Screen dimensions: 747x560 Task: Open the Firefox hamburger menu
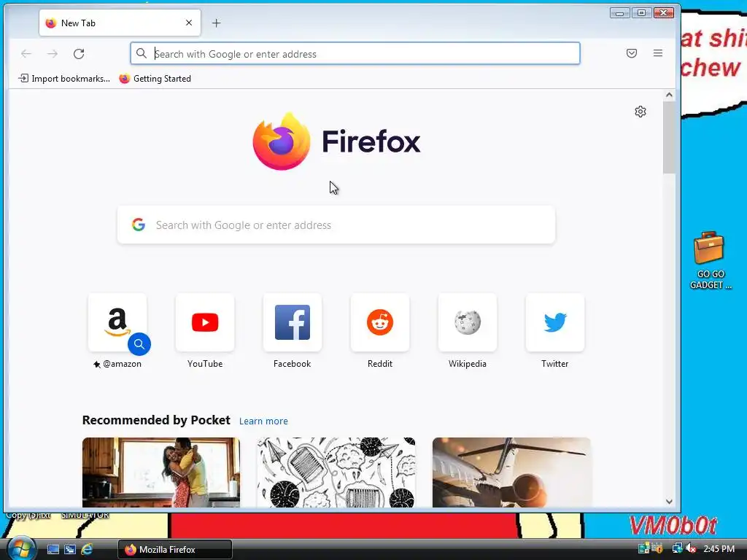coord(658,53)
